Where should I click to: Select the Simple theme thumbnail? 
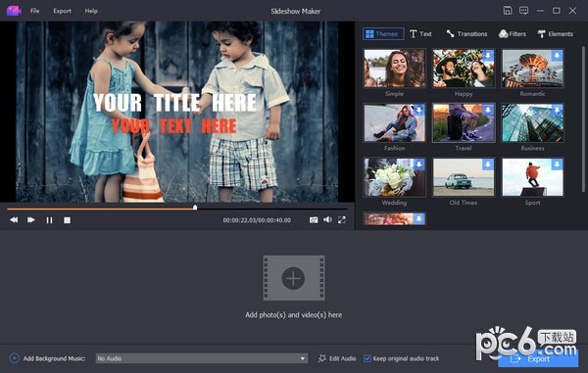pos(395,69)
